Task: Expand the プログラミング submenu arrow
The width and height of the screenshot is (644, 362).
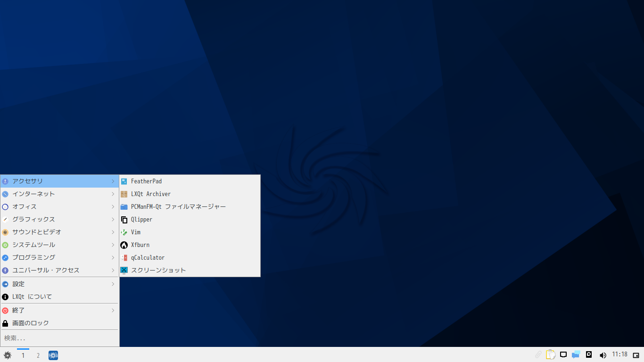Action: click(x=113, y=257)
